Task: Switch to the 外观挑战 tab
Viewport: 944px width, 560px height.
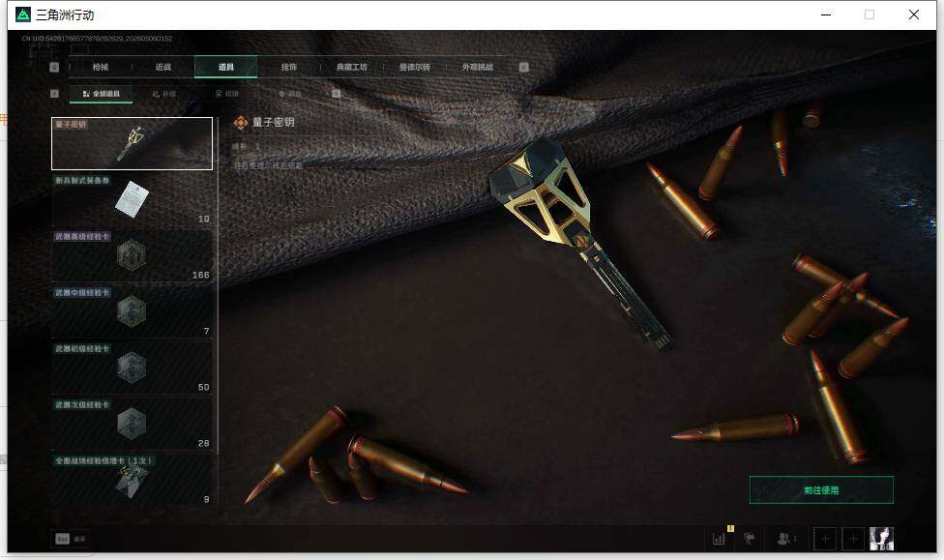Action: pyautogui.click(x=478, y=67)
